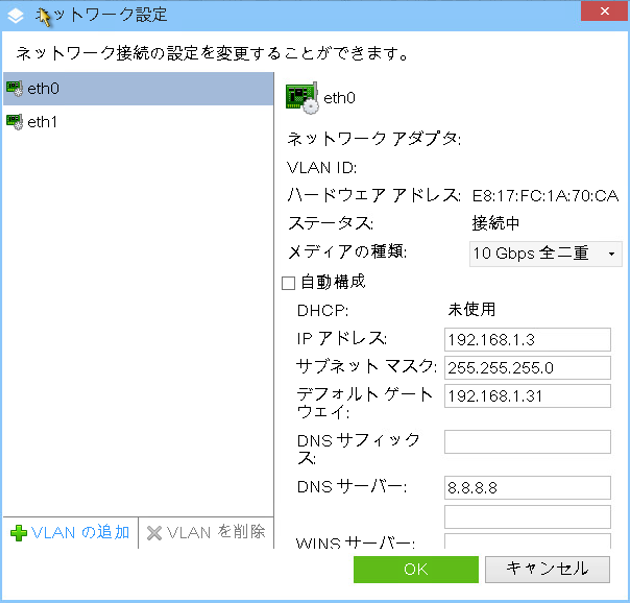Click the VLAN を削除 link
Screen dimensions: 630x603
coord(216,532)
